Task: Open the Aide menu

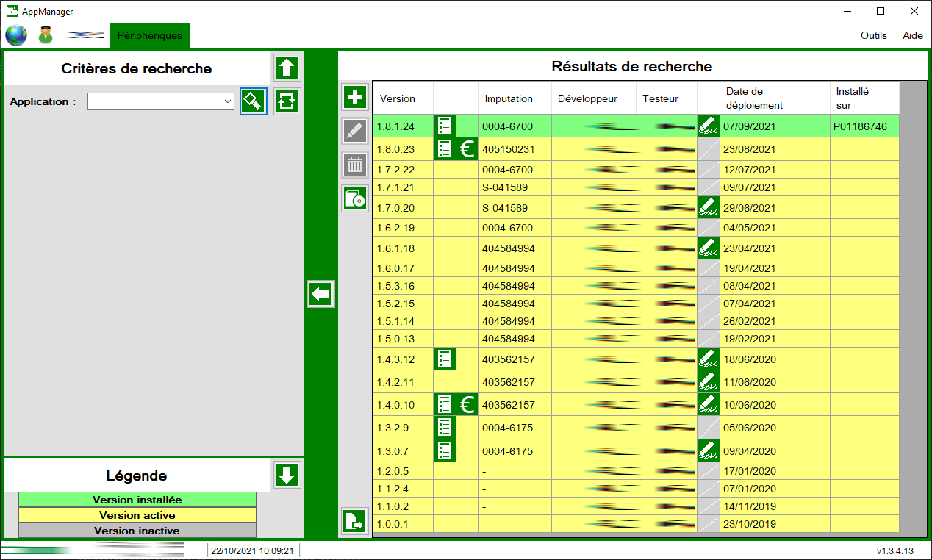Action: pos(912,35)
